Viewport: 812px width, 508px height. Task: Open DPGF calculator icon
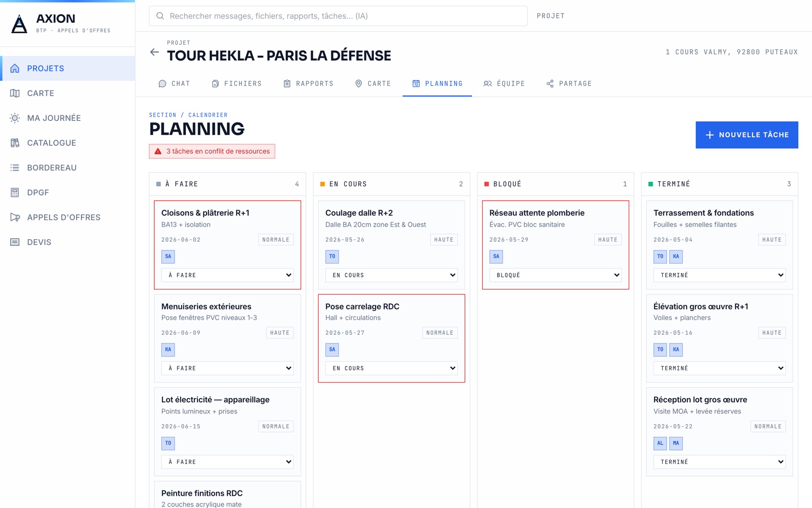pyautogui.click(x=15, y=193)
